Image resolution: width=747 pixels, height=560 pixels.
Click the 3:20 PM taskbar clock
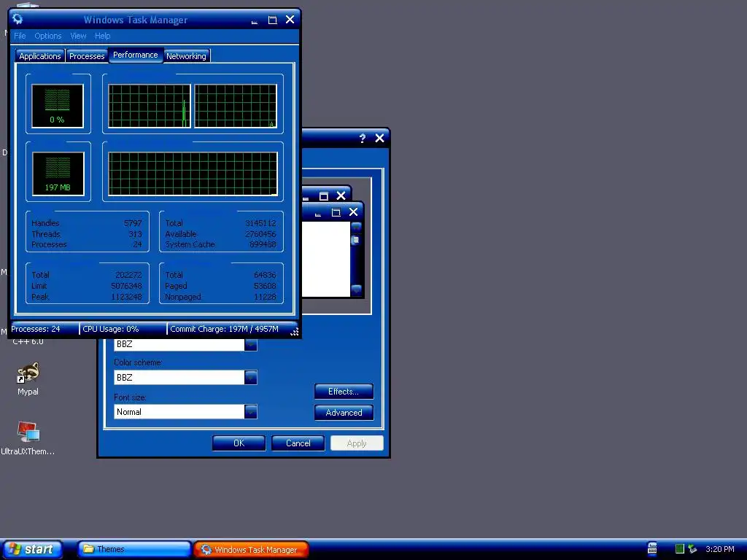coord(720,549)
